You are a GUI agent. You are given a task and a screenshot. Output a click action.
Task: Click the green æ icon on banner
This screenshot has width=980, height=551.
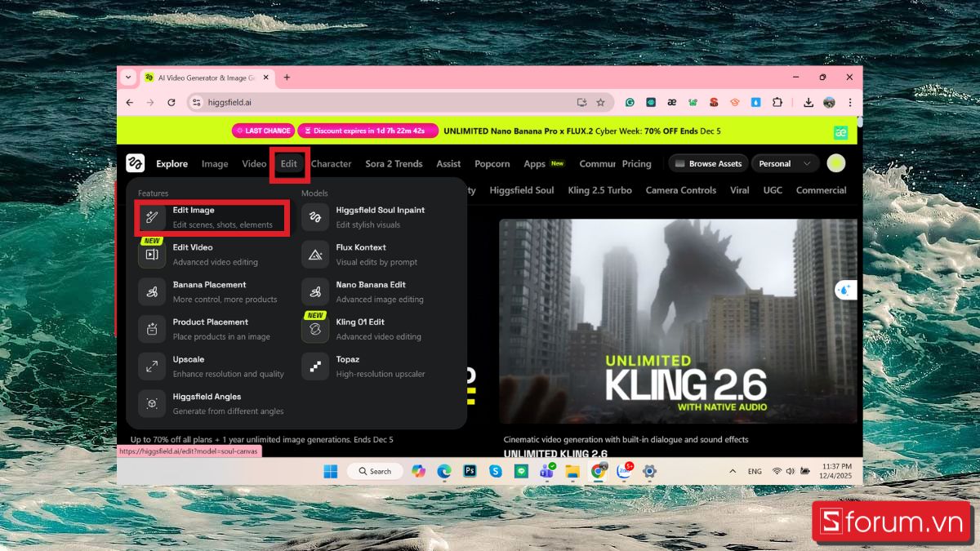840,131
